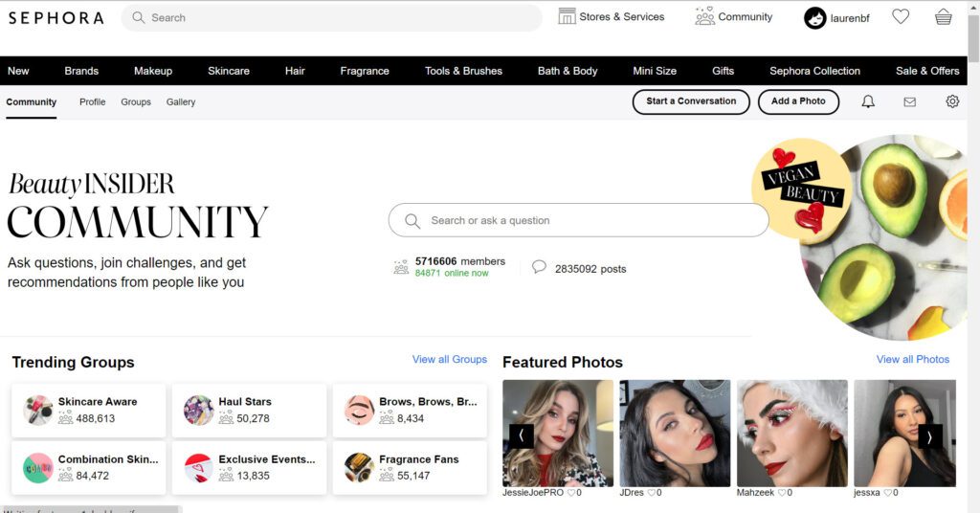Open JessieJoePRO's featured photo
Image resolution: width=980 pixels, height=513 pixels.
[x=558, y=433]
